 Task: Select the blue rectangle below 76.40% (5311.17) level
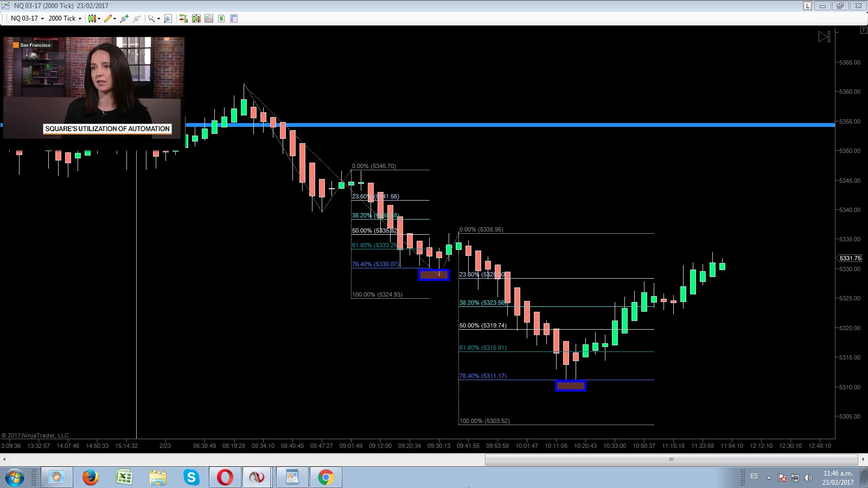[x=571, y=386]
